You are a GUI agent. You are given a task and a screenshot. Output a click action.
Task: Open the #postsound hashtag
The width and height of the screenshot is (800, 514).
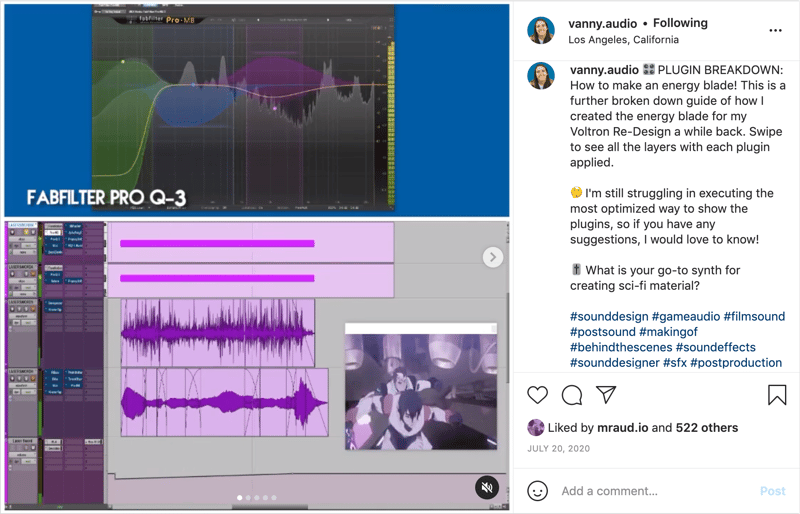(603, 332)
